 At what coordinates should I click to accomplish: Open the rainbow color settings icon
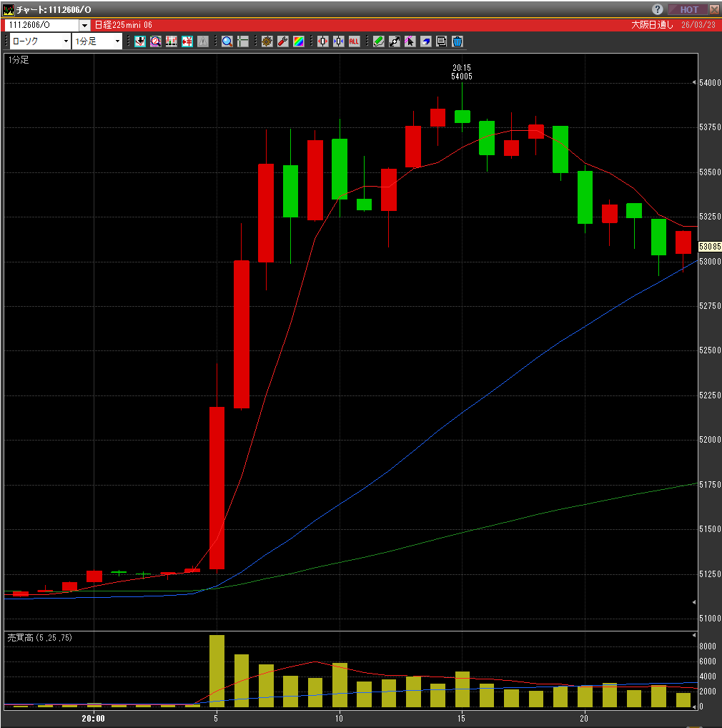(x=298, y=41)
